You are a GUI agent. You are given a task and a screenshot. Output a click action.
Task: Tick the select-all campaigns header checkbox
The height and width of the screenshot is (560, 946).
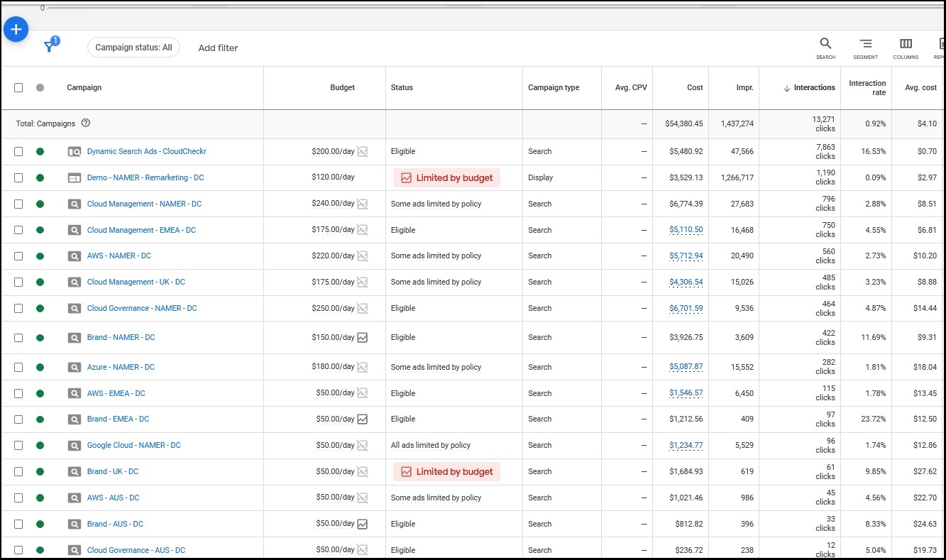[18, 88]
